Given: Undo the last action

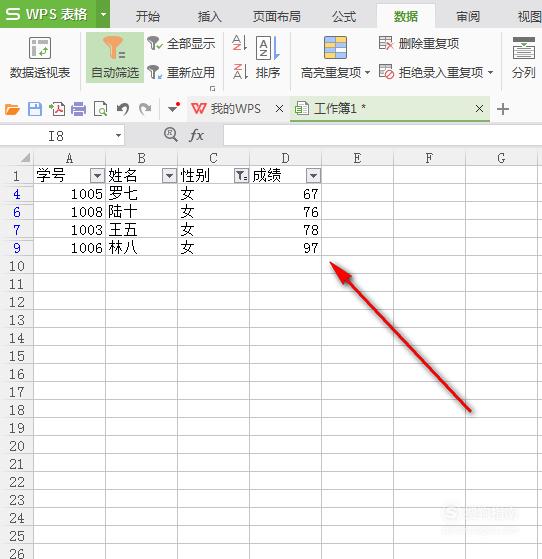Looking at the screenshot, I should (x=123, y=109).
